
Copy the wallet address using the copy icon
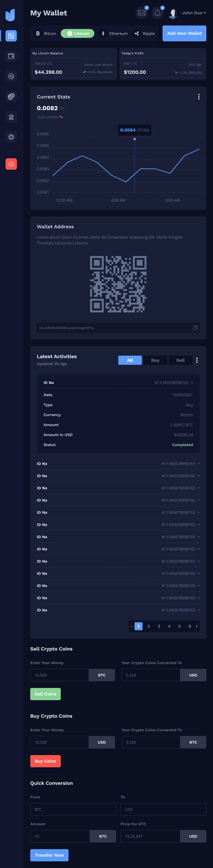195,328
